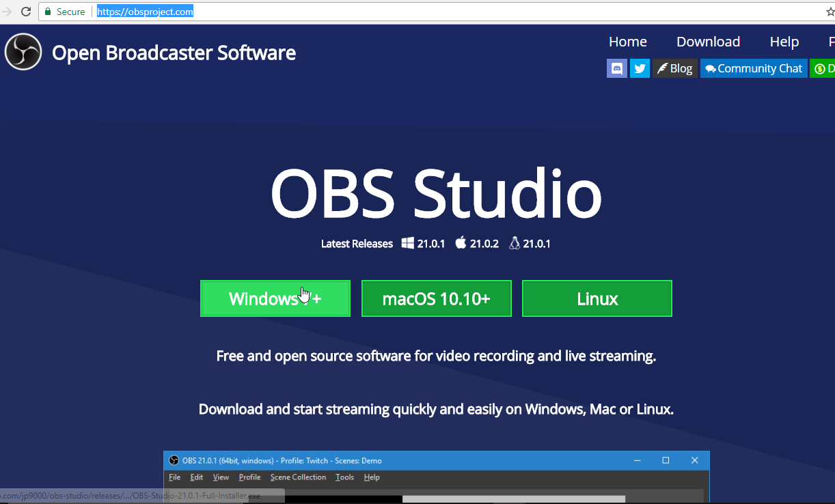Download OBS for Windows
This screenshot has height=504, width=835.
coord(275,298)
